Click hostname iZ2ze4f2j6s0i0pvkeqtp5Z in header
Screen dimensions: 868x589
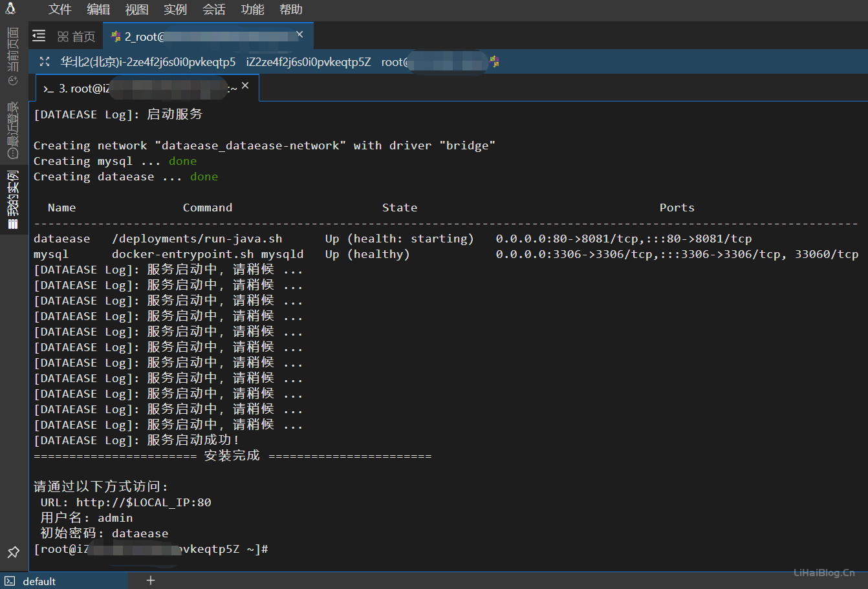[x=309, y=62]
